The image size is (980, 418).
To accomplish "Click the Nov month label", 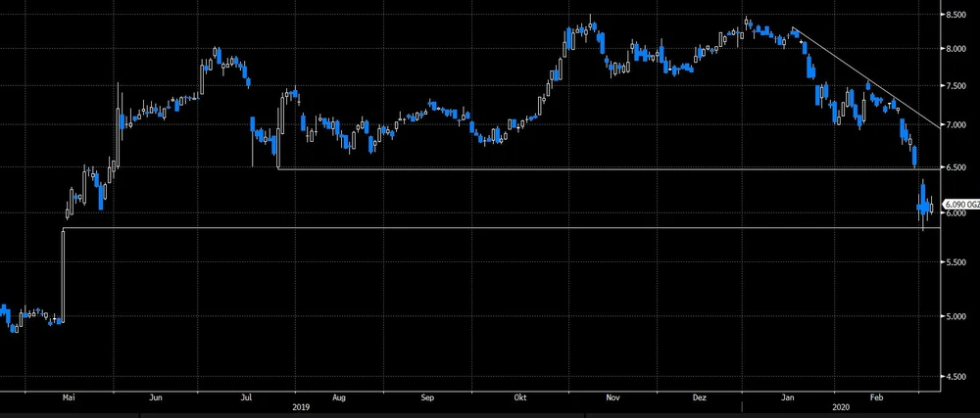I will point(612,398).
